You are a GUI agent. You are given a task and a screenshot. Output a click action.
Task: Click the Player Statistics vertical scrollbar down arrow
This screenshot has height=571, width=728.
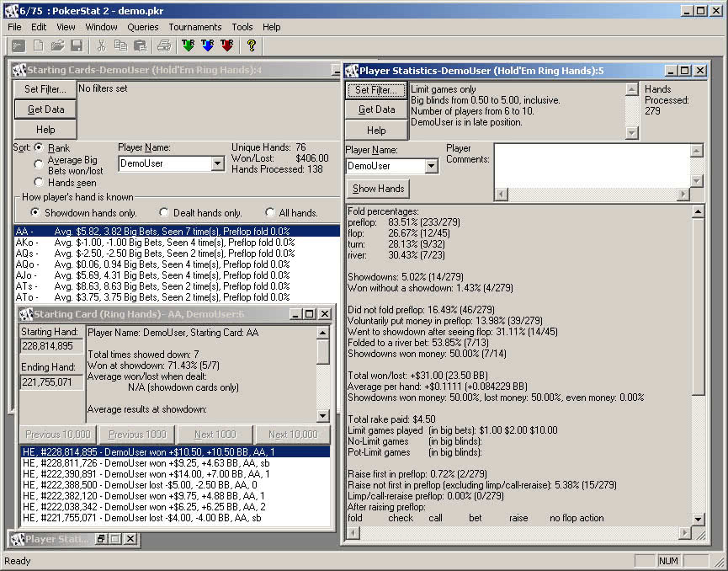tap(698, 520)
